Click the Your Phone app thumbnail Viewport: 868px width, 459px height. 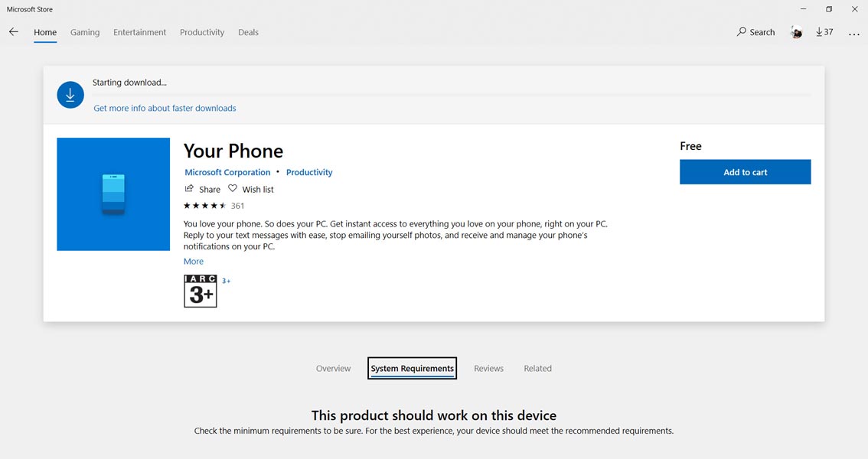[x=113, y=194]
